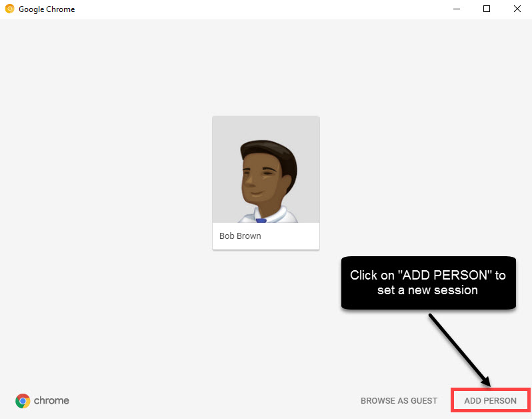Viewport: 532px width, 419px height.
Task: Select the Bob Brown name label
Action: (240, 236)
